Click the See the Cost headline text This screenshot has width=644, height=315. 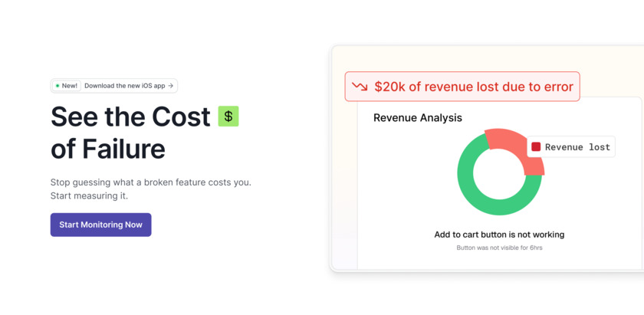[130, 116]
